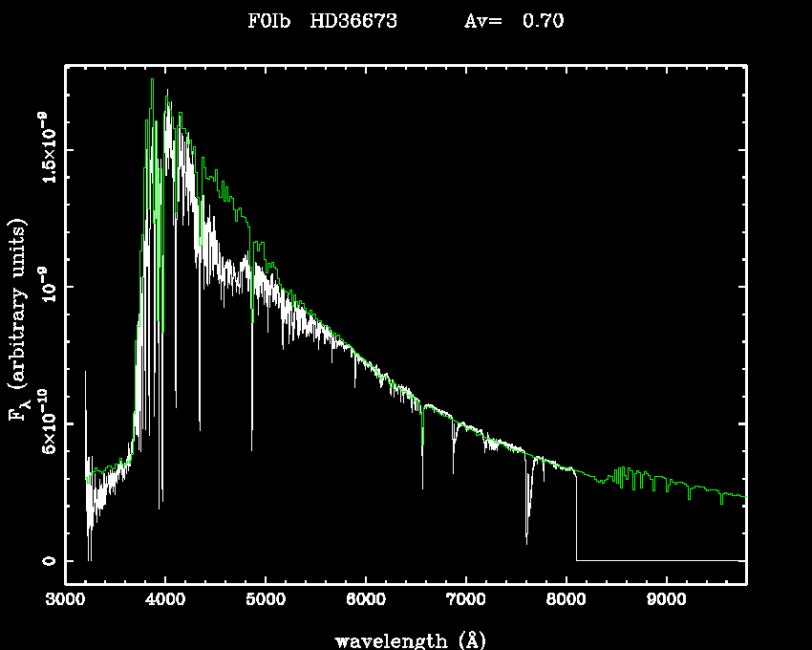This screenshot has width=812, height=650.
Task: Click the 6000 tick label on x-axis
Action: click(x=366, y=600)
